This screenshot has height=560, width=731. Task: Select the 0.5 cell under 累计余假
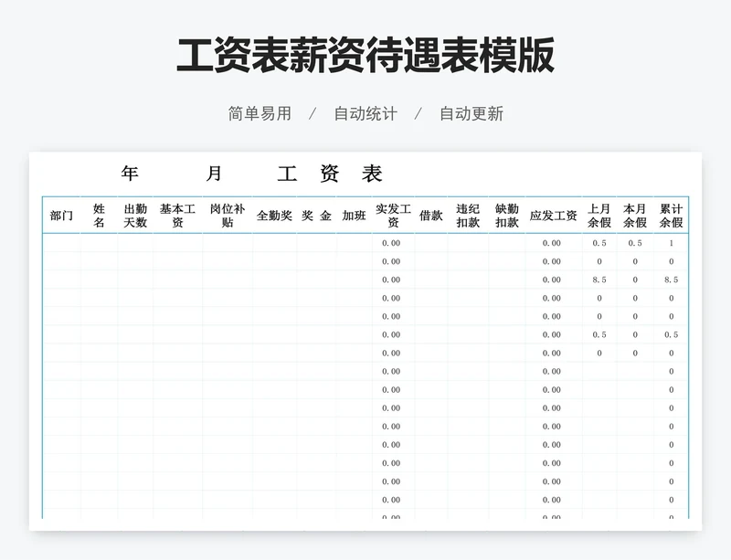[x=672, y=334]
